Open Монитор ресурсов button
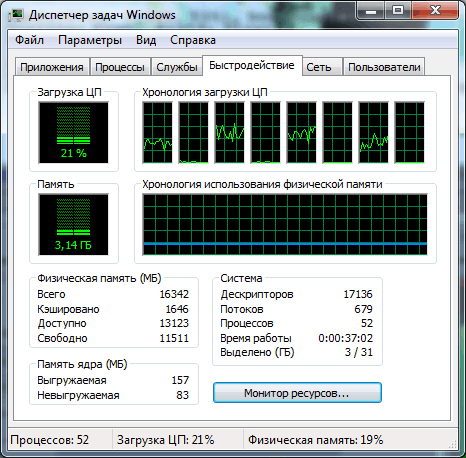Image resolution: width=466 pixels, height=458 pixels. coord(297,393)
